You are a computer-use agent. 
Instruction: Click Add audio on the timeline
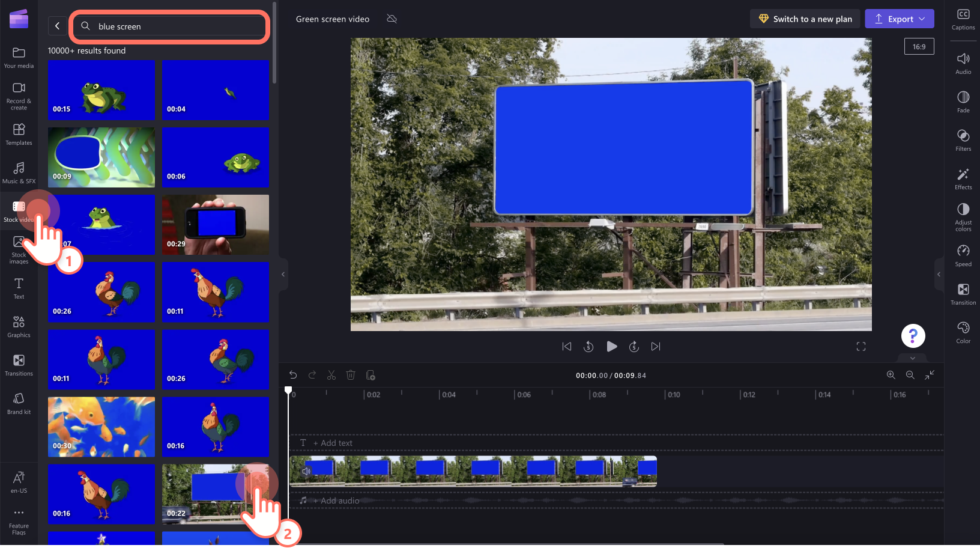coord(336,501)
